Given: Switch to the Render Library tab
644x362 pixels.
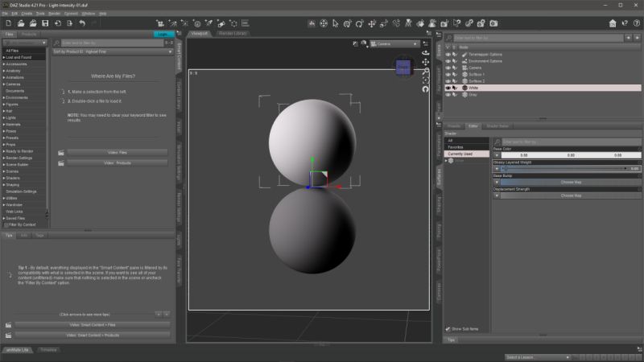Looking at the screenshot, I should [233, 33].
